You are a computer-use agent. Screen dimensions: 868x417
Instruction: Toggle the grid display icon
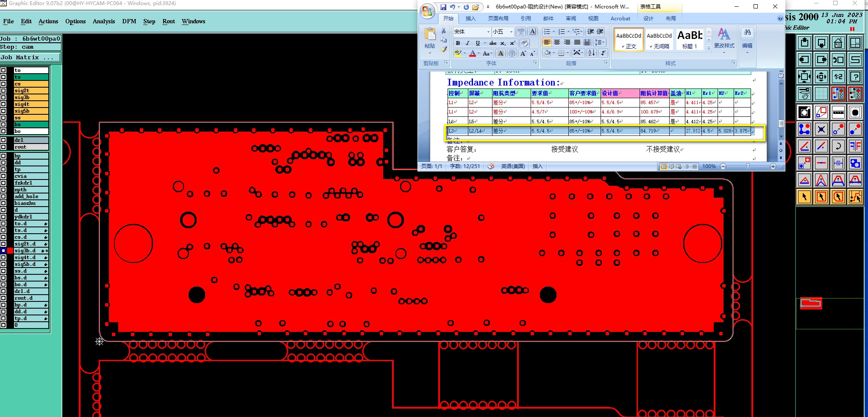coord(821,94)
